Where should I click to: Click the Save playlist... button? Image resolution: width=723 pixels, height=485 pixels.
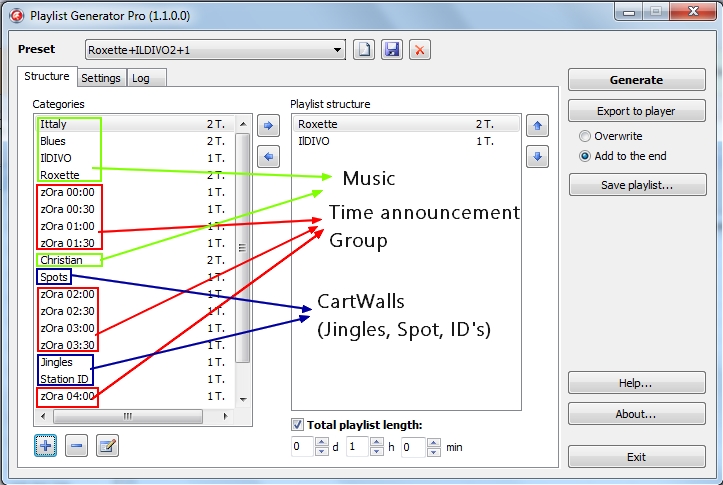coord(637,184)
